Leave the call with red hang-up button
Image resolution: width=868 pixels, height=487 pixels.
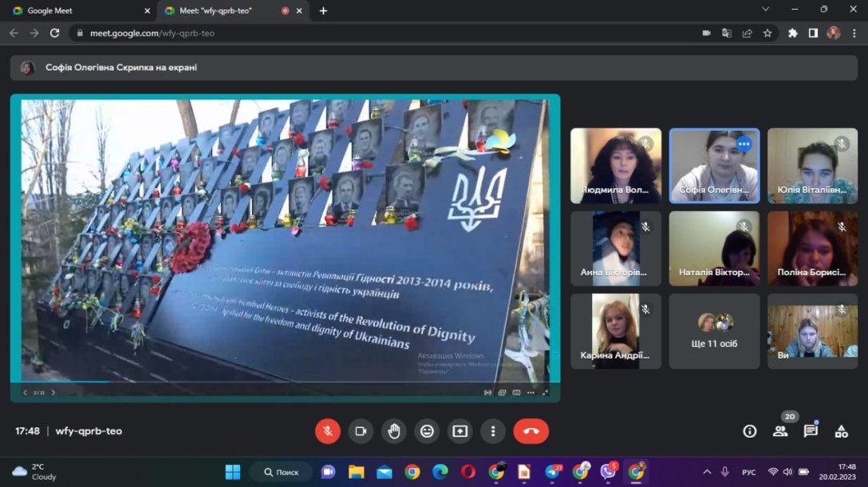click(531, 431)
